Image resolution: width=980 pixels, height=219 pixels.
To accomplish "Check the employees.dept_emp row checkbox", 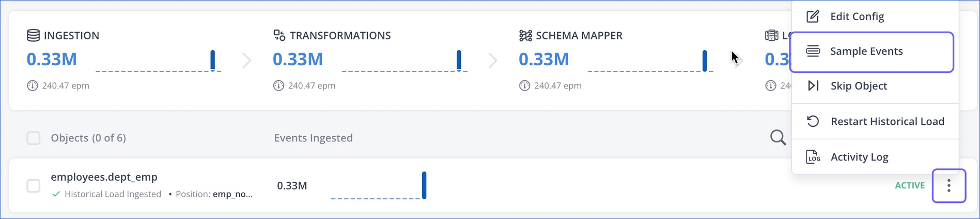I will click(x=34, y=185).
